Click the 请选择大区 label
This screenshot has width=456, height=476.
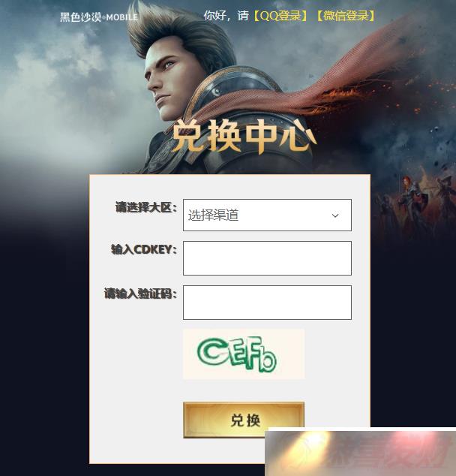(x=145, y=207)
